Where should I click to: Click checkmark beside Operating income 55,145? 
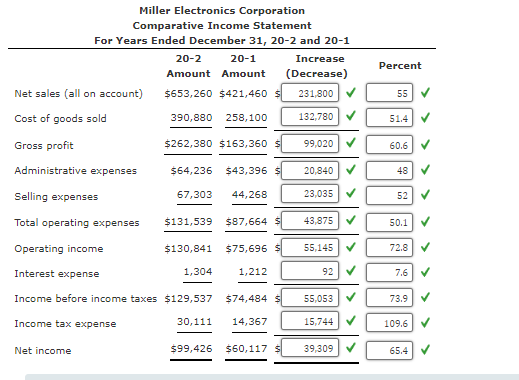[x=351, y=247]
